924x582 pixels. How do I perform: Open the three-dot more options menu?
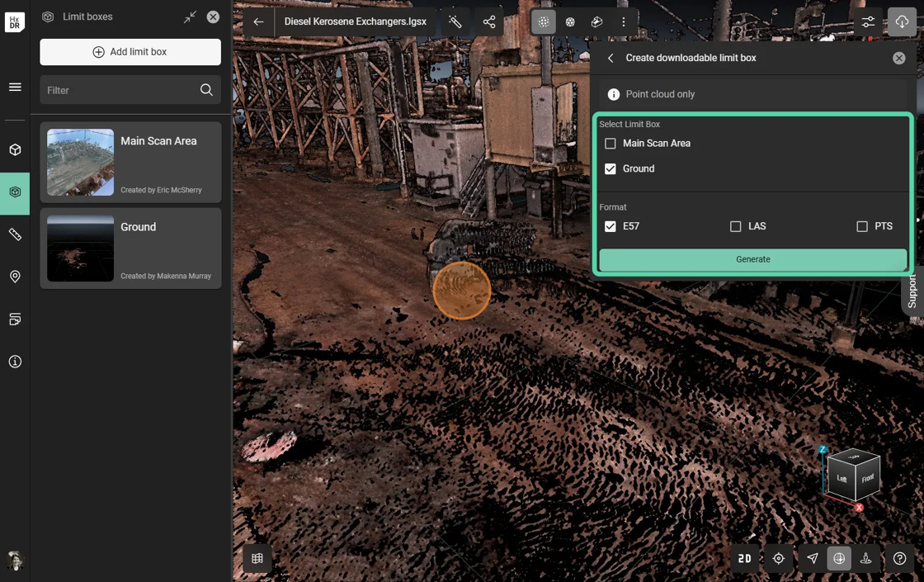point(624,22)
